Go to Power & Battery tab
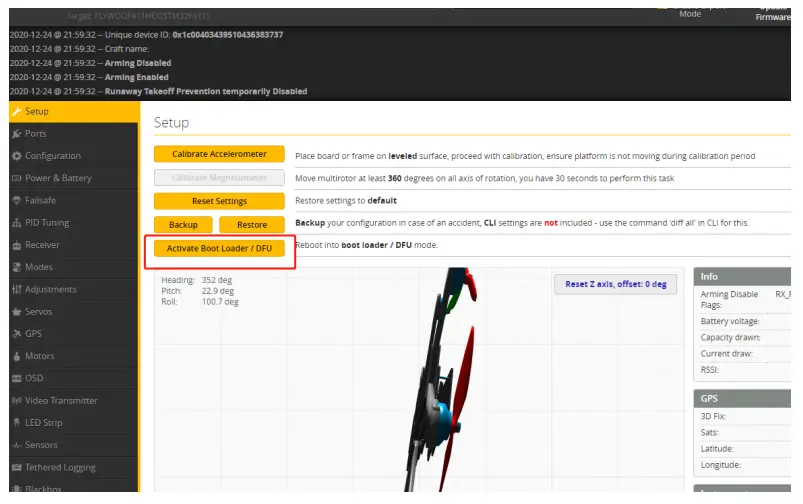 coord(74,178)
